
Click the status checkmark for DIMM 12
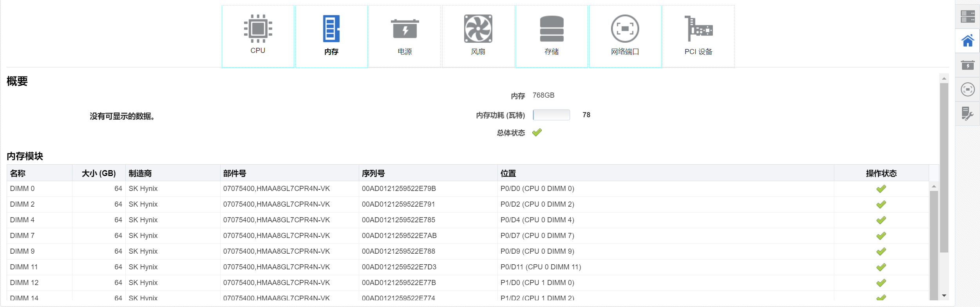coord(881,283)
